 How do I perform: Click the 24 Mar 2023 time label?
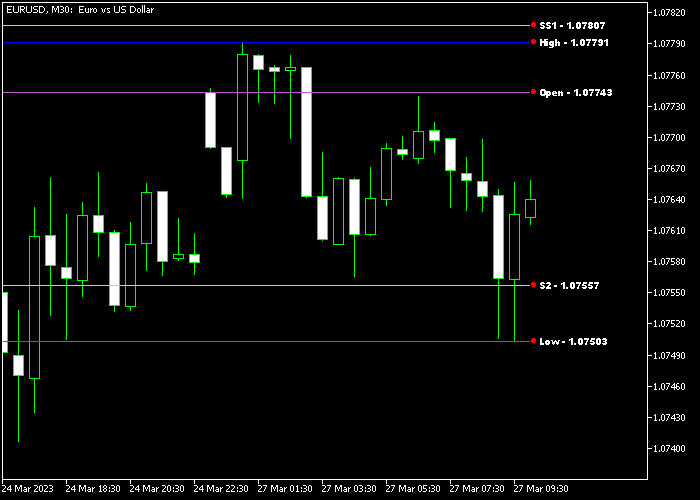(28, 488)
